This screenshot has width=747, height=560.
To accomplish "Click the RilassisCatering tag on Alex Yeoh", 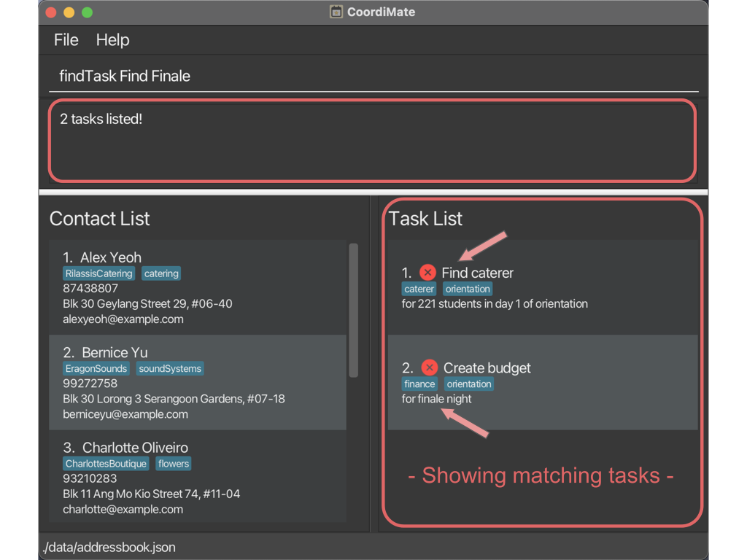I will (x=98, y=273).
